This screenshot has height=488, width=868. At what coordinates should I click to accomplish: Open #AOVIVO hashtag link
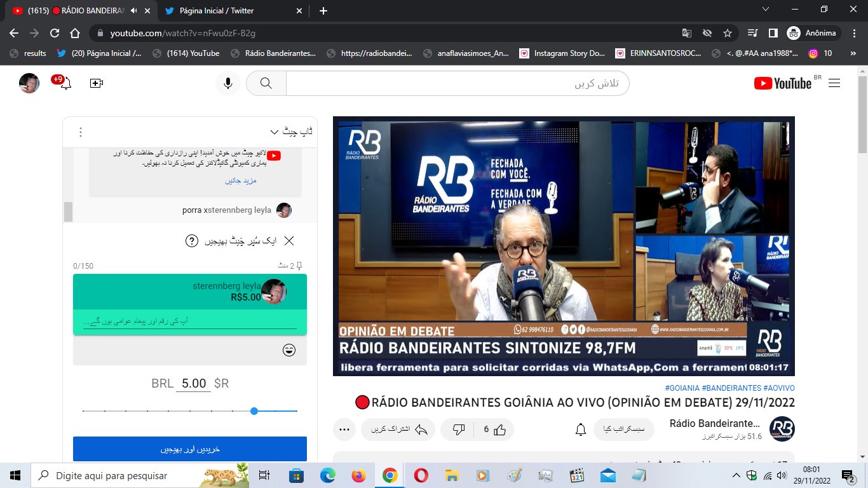[x=779, y=388]
